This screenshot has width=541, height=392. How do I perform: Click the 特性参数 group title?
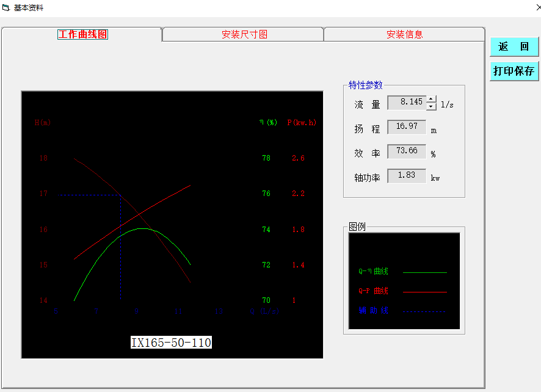[x=365, y=85]
